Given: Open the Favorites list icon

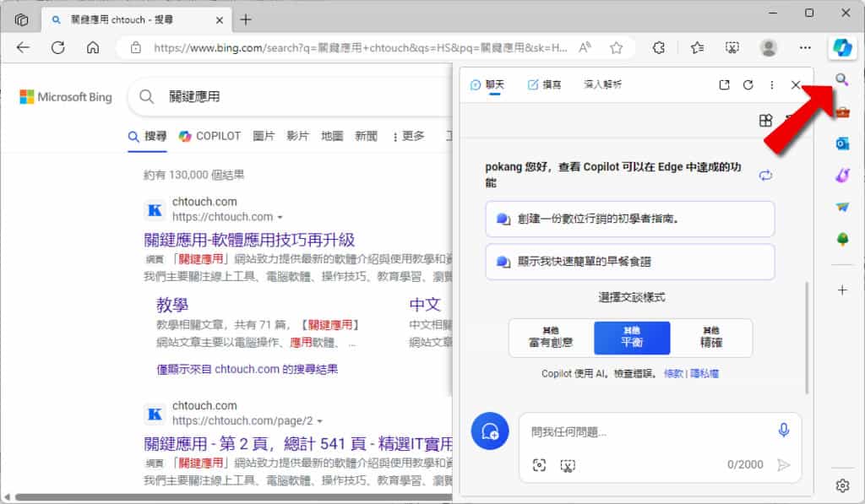Looking at the screenshot, I should pyautogui.click(x=697, y=48).
